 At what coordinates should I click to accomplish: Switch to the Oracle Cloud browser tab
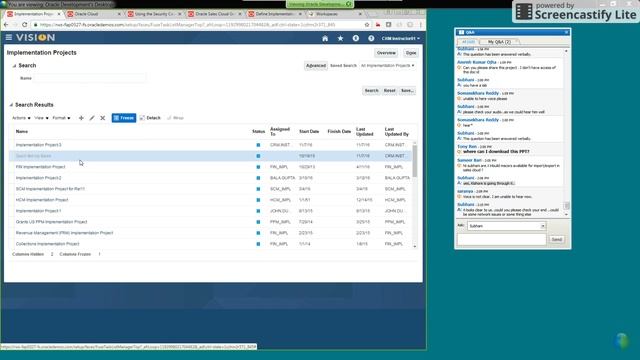pyautogui.click(x=92, y=14)
